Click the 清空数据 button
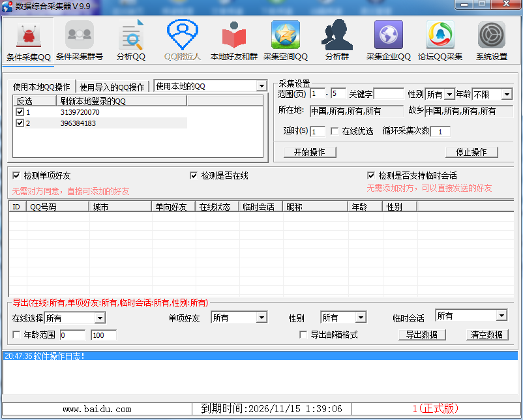523x420 pixels. (487, 335)
